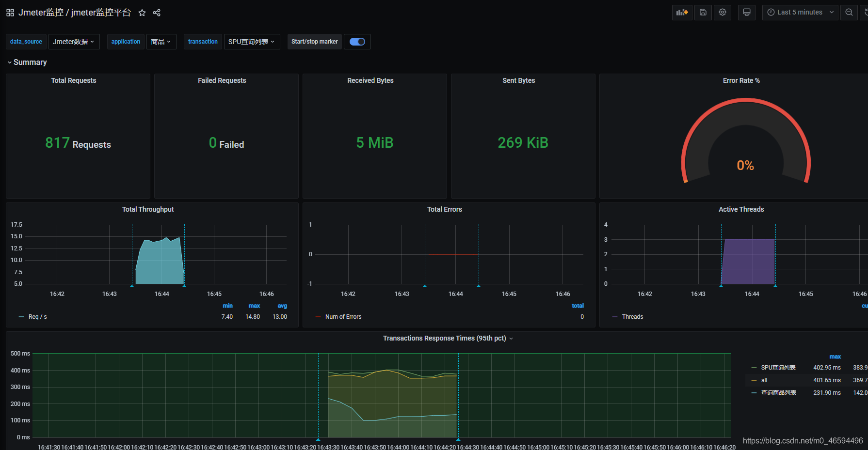Open the data_source Jmeter数据 dropdown

pos(74,42)
